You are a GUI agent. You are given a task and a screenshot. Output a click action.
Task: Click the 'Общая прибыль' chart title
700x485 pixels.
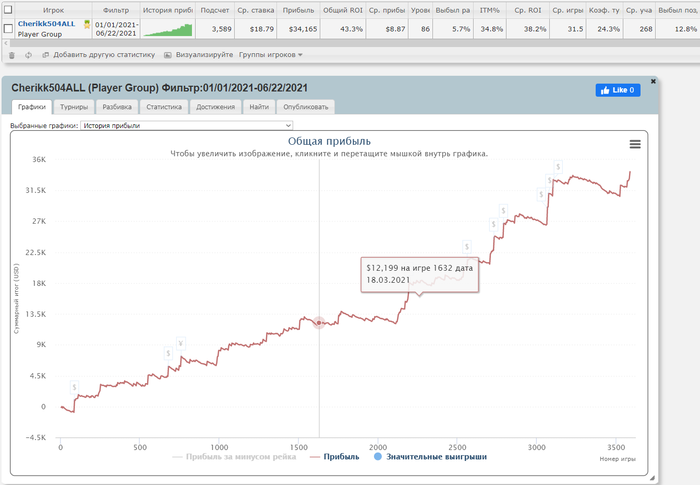point(329,141)
